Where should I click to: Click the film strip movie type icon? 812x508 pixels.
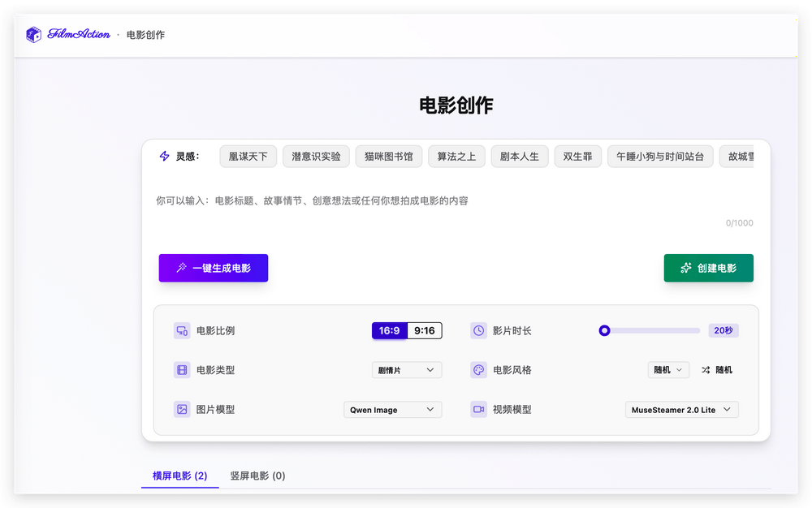pos(182,370)
